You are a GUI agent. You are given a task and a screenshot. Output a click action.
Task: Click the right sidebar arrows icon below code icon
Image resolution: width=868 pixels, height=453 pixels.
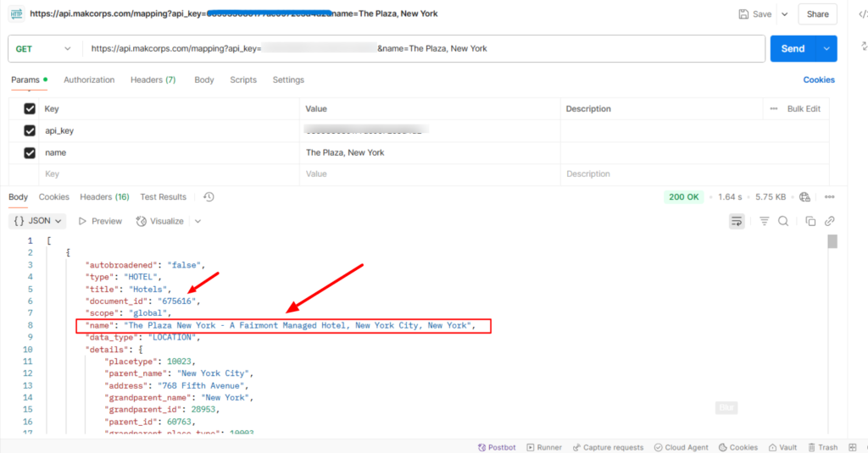(x=864, y=47)
